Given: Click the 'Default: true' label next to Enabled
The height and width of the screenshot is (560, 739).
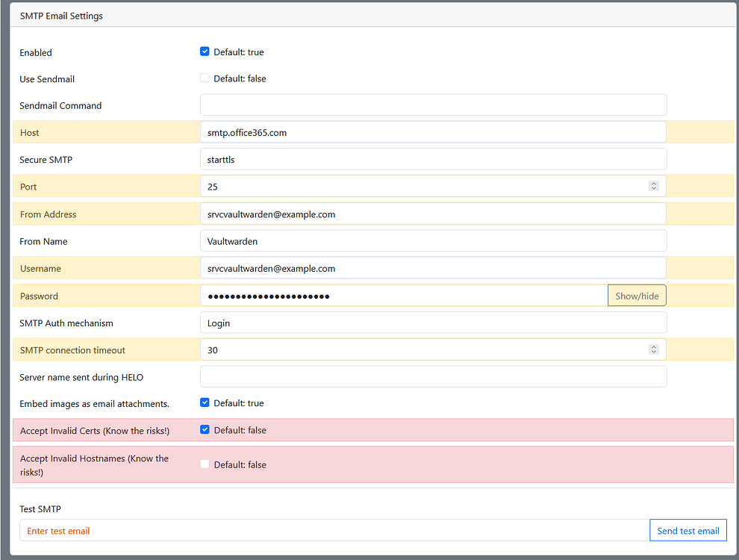Looking at the screenshot, I should click(x=238, y=52).
